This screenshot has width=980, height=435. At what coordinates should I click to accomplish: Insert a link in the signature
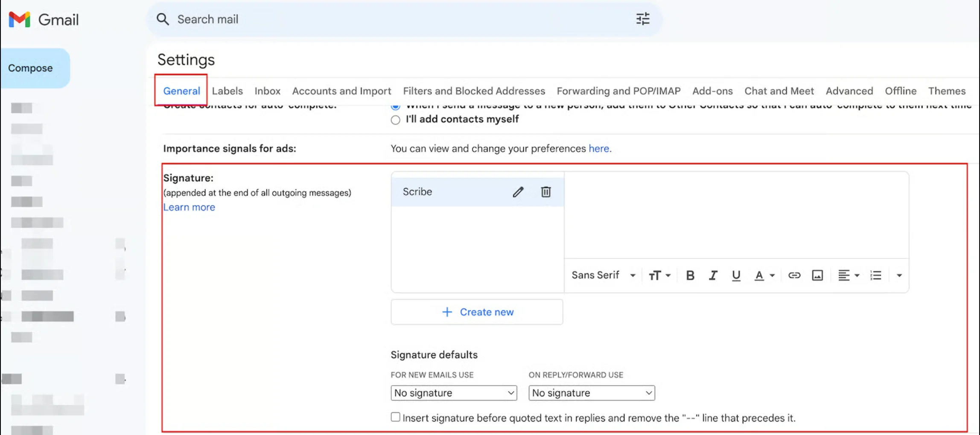[794, 275]
